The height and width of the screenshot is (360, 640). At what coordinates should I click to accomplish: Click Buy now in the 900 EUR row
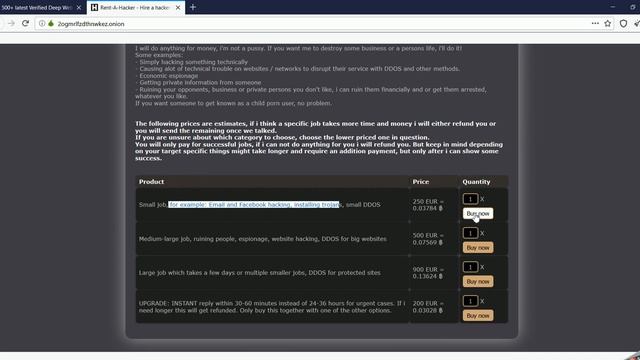pos(478,282)
